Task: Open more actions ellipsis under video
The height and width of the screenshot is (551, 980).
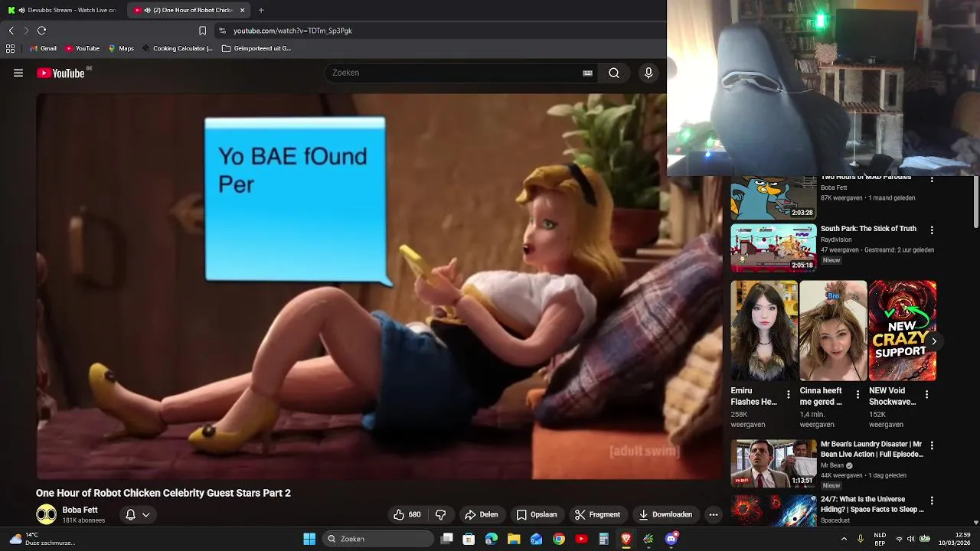Action: (x=714, y=514)
